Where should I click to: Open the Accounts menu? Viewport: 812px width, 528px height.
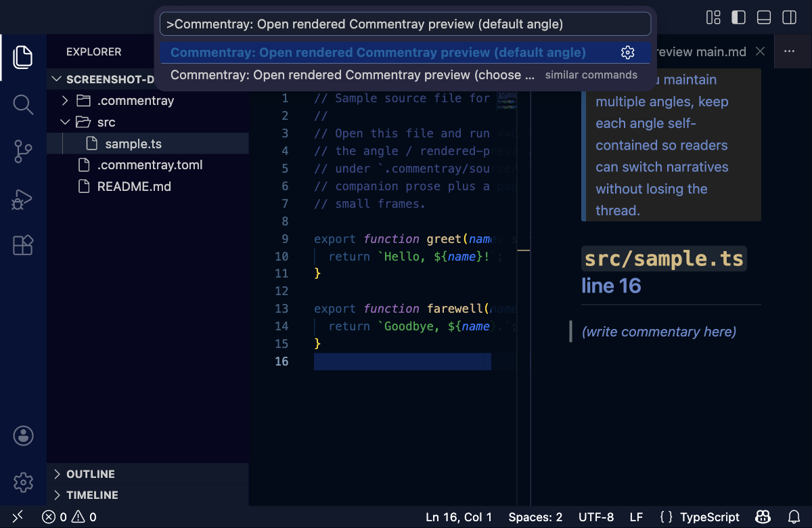pos(23,435)
